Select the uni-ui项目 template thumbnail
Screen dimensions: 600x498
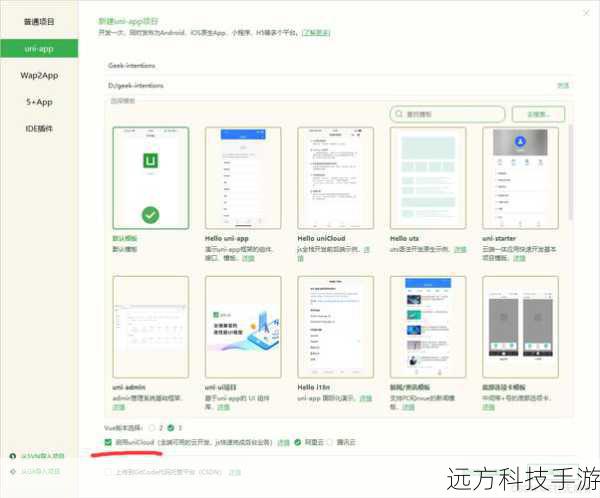tap(243, 327)
